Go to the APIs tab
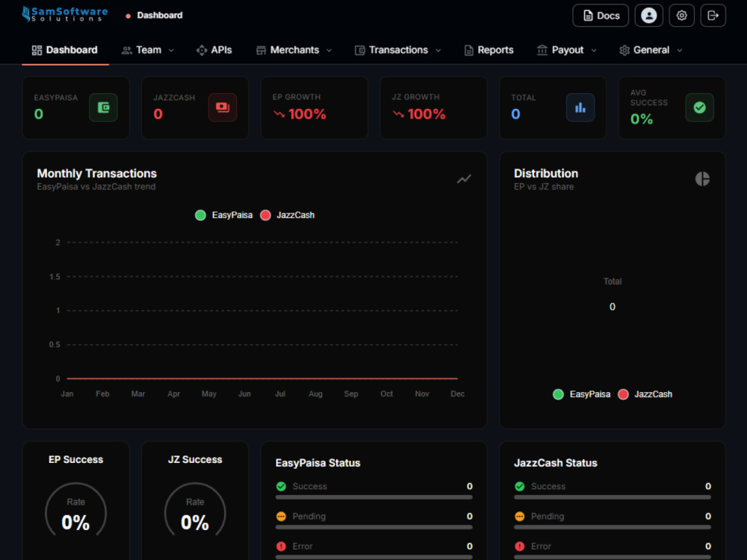This screenshot has height=560, width=747. 214,50
